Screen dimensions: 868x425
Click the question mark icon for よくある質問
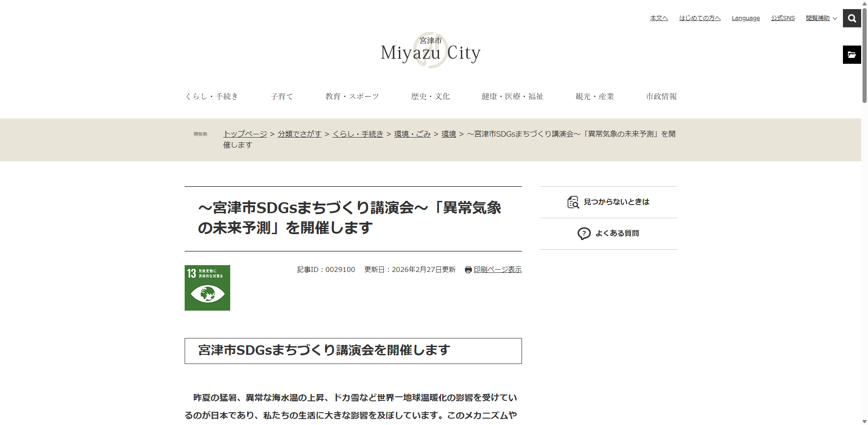(x=584, y=234)
